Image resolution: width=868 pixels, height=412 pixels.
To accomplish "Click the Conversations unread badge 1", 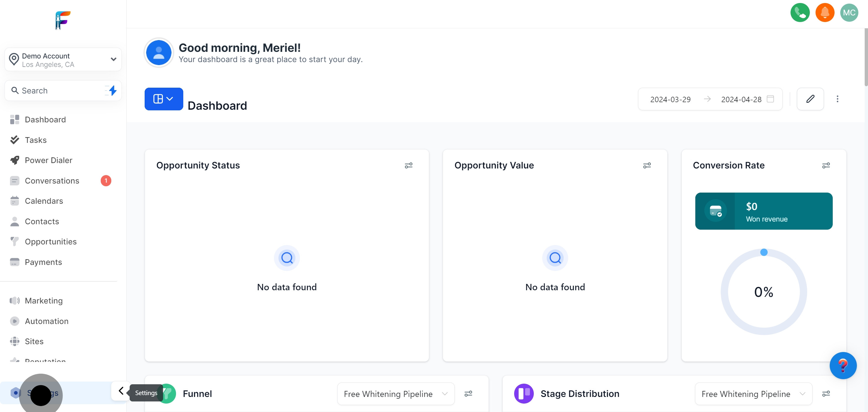I will pos(106,181).
